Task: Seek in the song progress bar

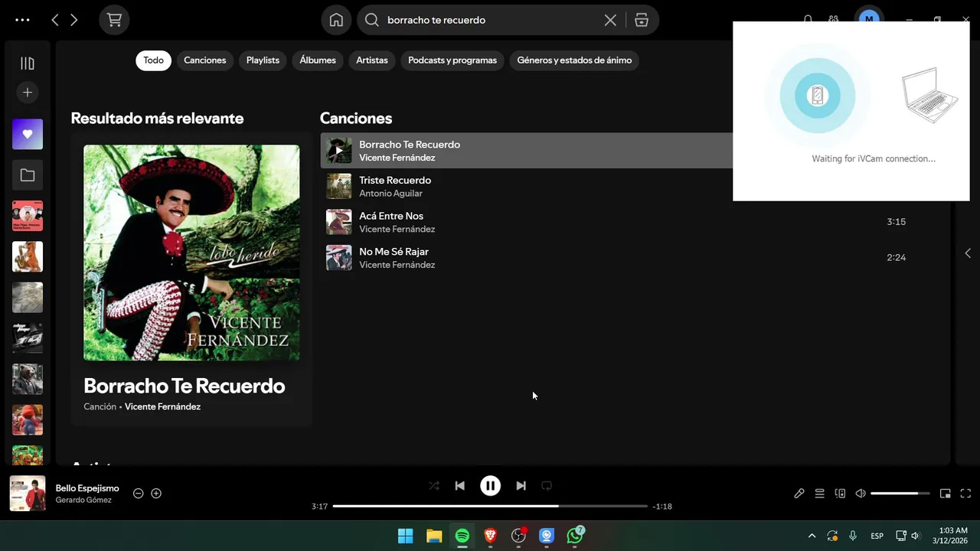Action: 490,507
